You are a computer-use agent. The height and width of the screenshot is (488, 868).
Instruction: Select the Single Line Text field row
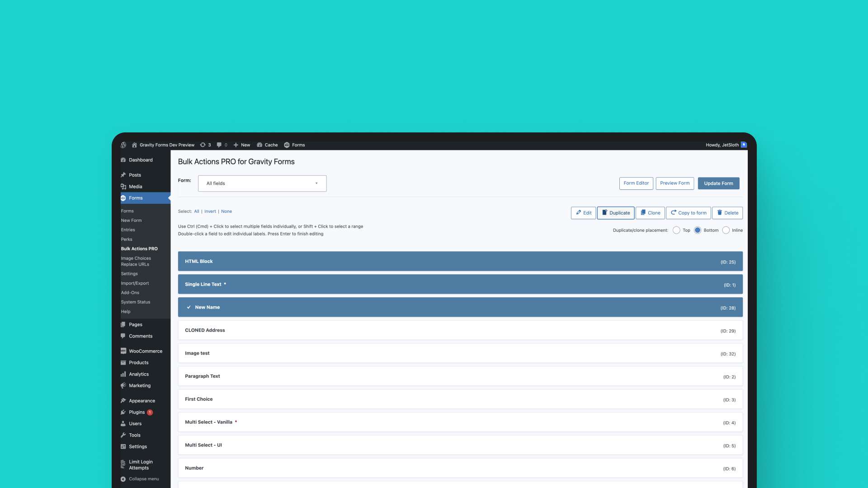coord(460,284)
